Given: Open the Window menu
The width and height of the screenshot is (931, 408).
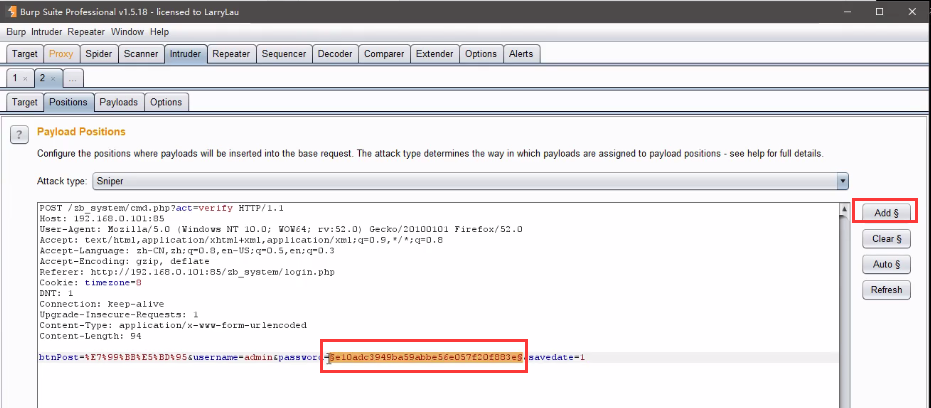Looking at the screenshot, I should click(125, 32).
